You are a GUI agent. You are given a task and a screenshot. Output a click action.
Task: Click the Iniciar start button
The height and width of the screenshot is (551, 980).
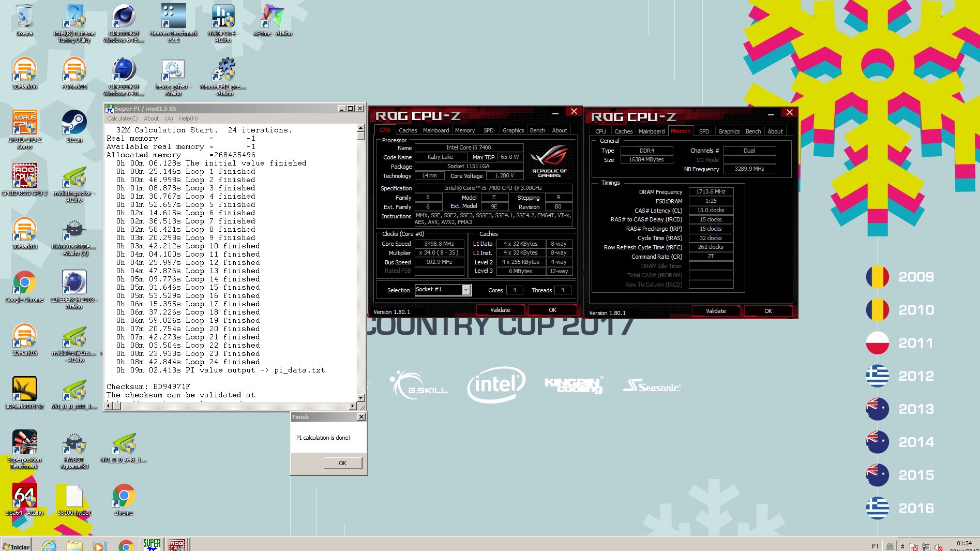16,546
